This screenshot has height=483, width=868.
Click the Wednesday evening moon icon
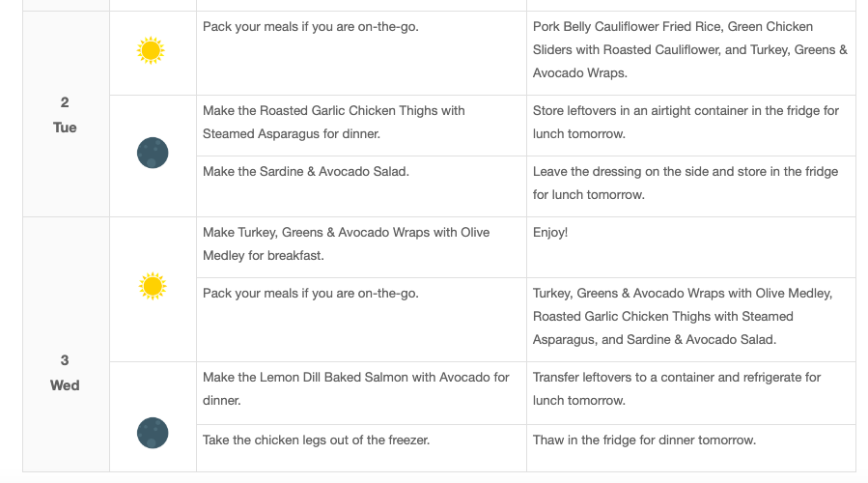coord(153,433)
